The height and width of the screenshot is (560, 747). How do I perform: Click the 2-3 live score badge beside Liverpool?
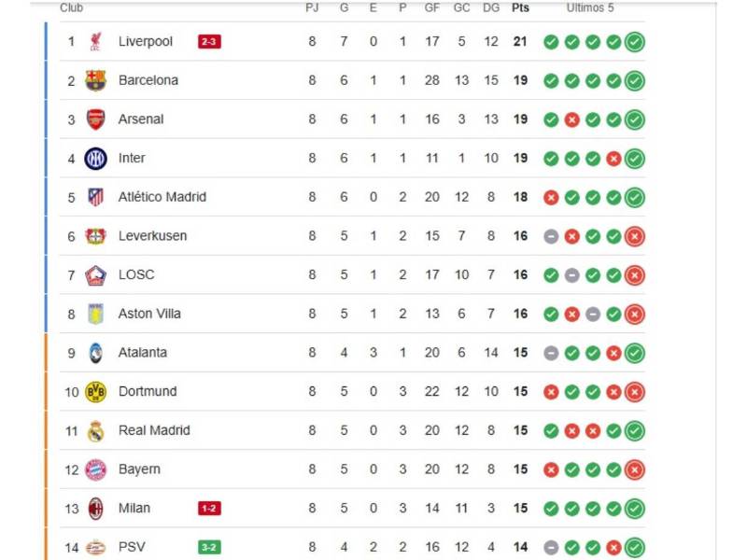[207, 41]
